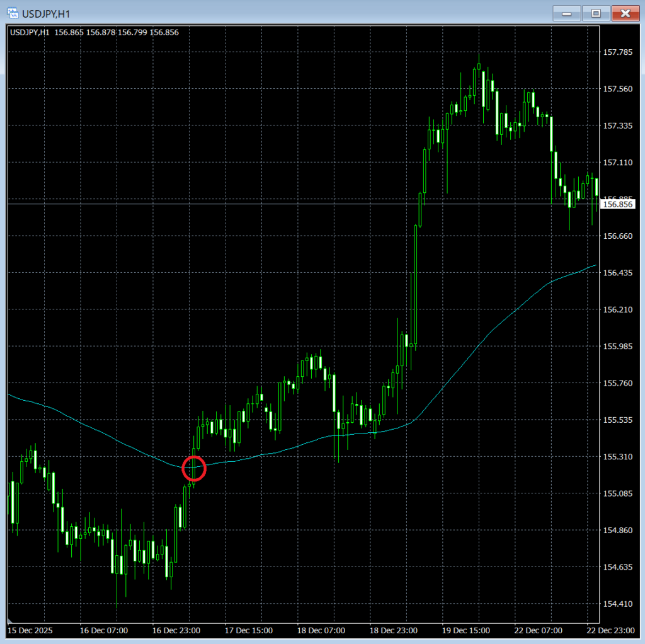Viewport: 645px width, 644px height.
Task: Click the right end of cyan moving average line
Action: (x=595, y=266)
